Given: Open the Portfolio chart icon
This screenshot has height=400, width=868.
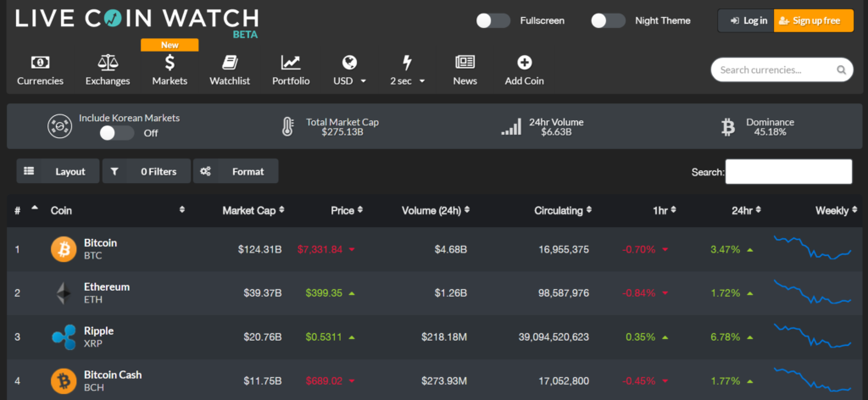Looking at the screenshot, I should (x=291, y=63).
